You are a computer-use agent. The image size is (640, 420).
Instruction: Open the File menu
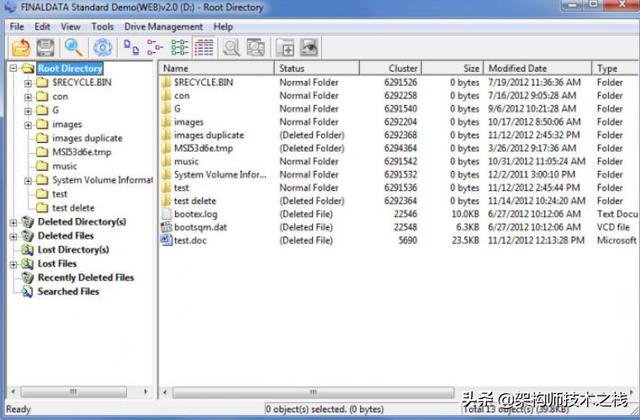tap(17, 27)
